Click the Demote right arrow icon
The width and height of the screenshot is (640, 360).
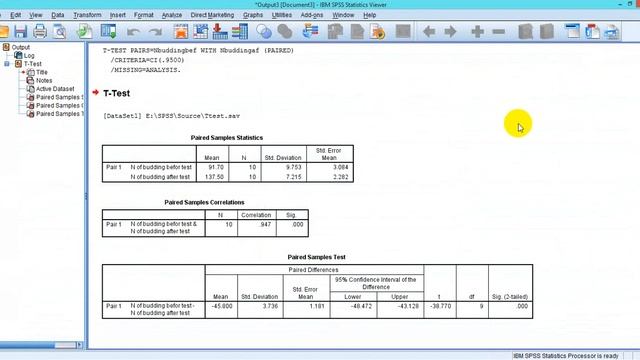click(450, 31)
